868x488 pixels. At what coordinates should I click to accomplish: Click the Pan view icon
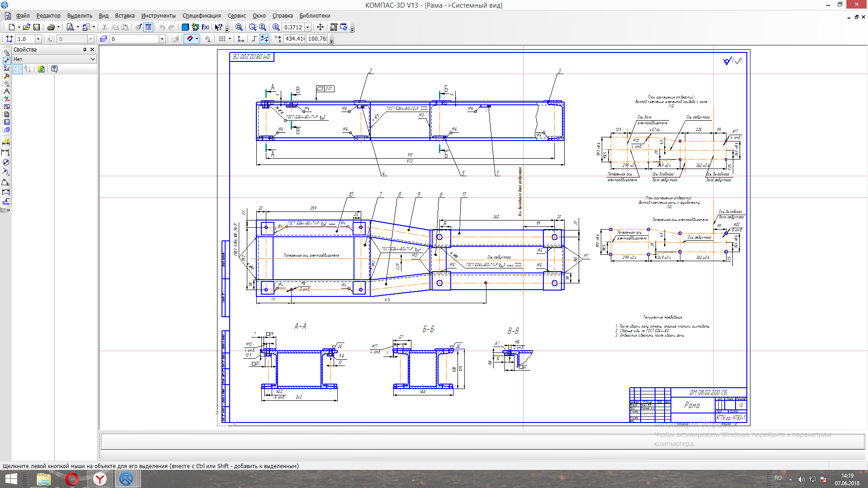[x=320, y=27]
